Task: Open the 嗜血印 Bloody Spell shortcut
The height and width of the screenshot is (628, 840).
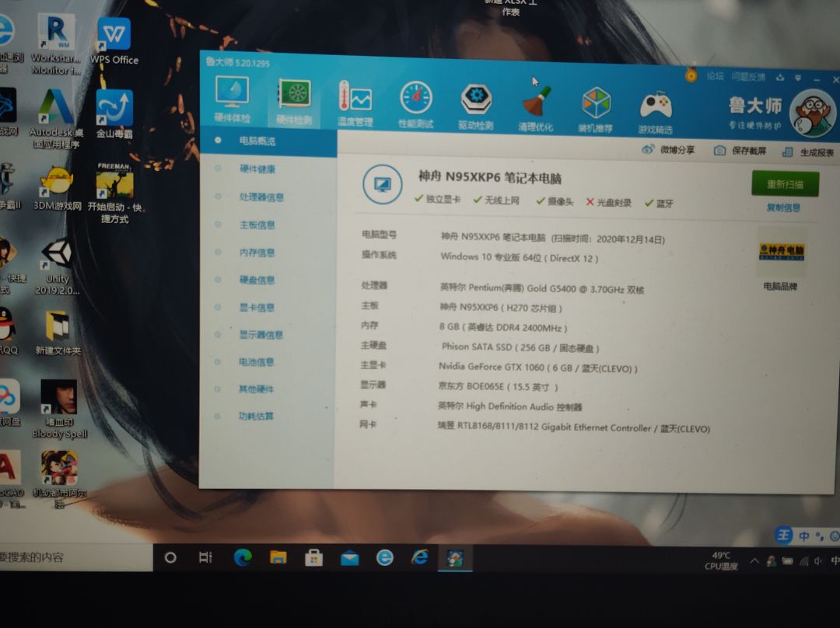Action: tap(59, 409)
